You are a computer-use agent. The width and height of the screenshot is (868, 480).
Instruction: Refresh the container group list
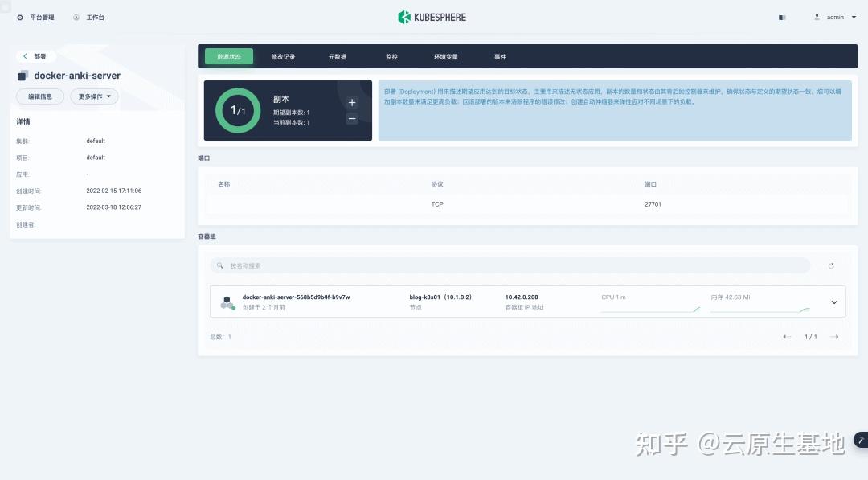831,265
